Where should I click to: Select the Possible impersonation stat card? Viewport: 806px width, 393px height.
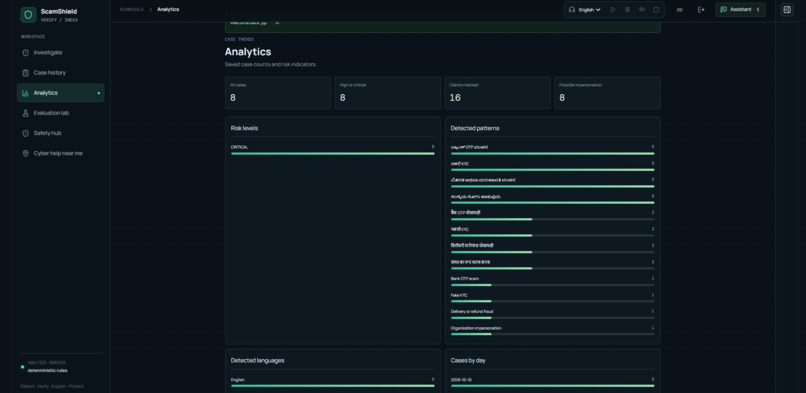coord(607,93)
